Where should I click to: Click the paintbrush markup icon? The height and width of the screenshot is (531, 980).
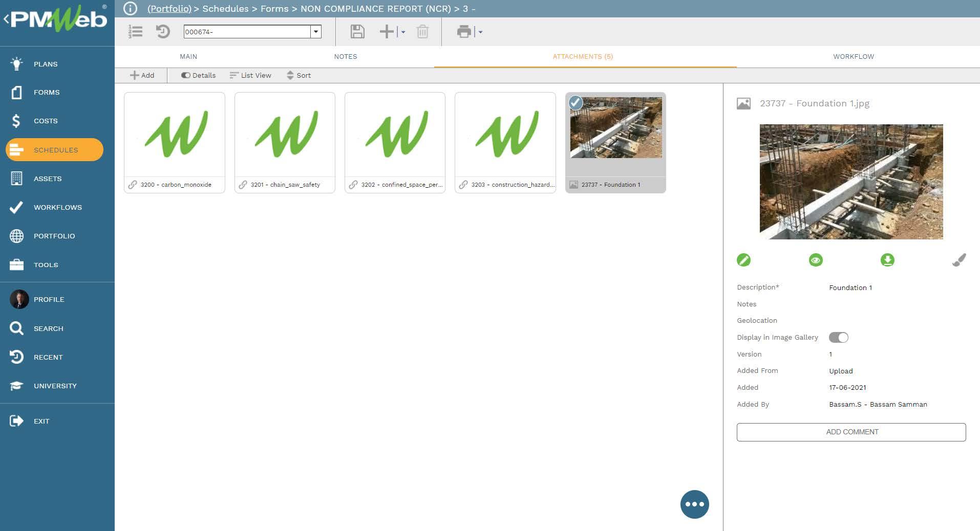click(959, 260)
